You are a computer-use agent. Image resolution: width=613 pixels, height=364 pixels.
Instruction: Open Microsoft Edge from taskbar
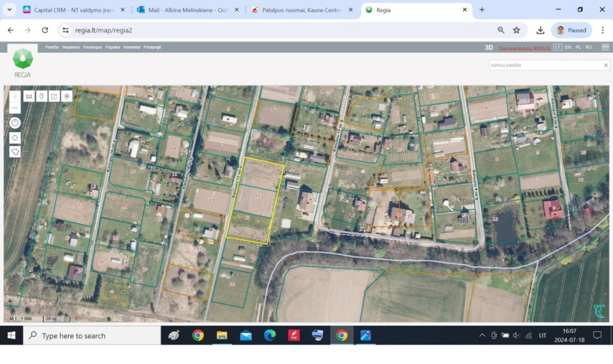270,335
